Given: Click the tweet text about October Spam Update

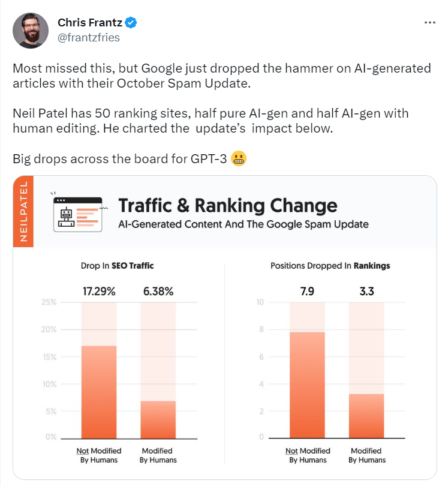Looking at the screenshot, I should (x=222, y=76).
